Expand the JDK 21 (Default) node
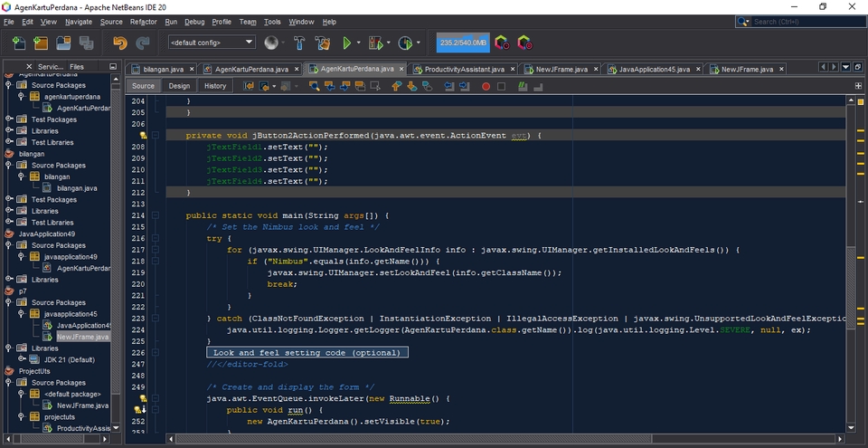 coord(21,359)
